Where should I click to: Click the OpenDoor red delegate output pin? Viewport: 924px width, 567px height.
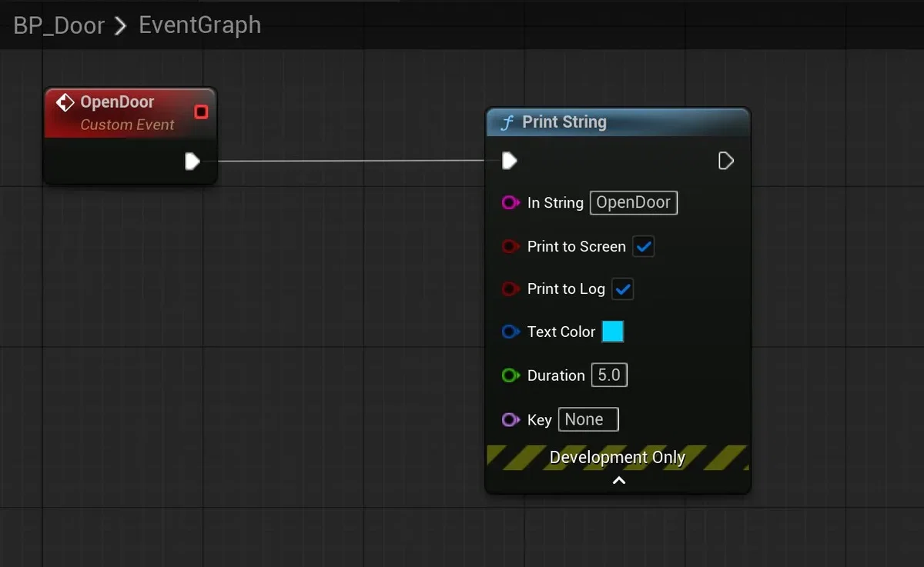coord(201,112)
